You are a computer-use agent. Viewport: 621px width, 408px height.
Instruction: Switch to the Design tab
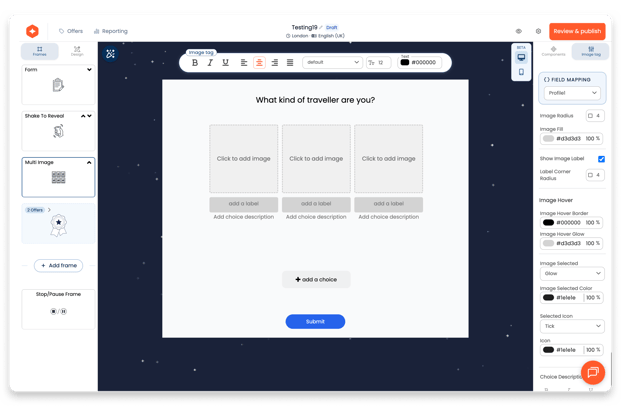pyautogui.click(x=77, y=51)
